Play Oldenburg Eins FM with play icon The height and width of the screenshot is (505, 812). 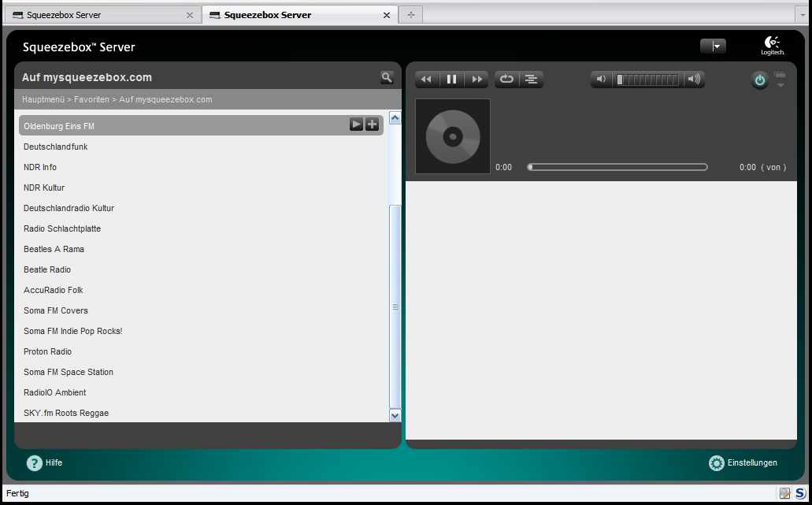coord(356,124)
